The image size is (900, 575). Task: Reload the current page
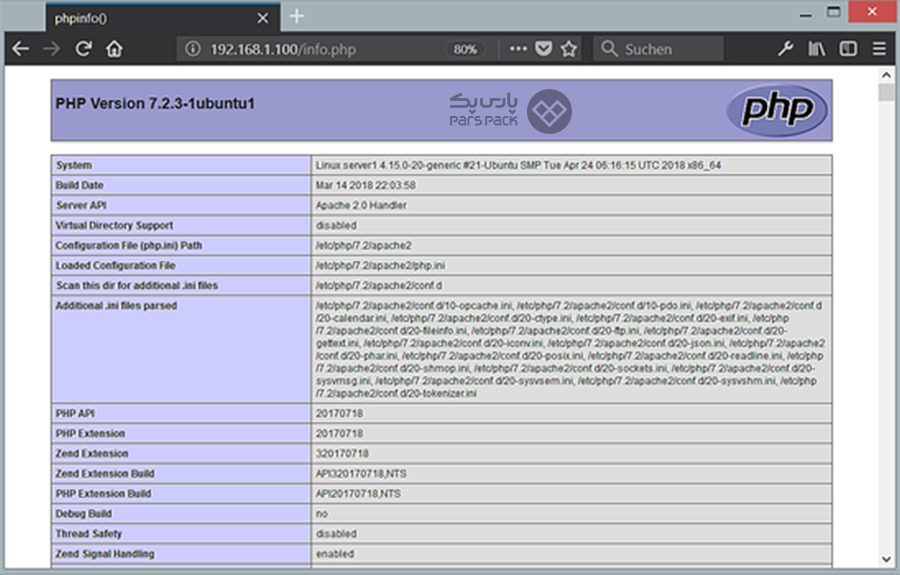(x=84, y=49)
